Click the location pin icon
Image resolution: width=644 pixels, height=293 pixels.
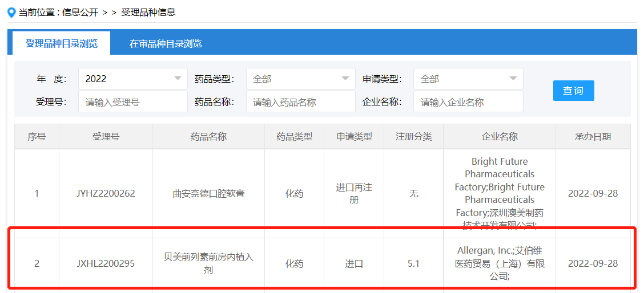pos(11,12)
